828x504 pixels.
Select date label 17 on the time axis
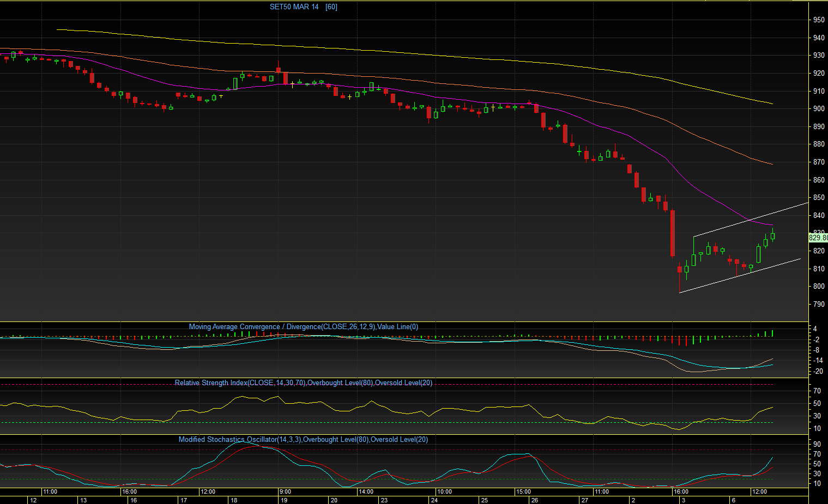pos(184,500)
